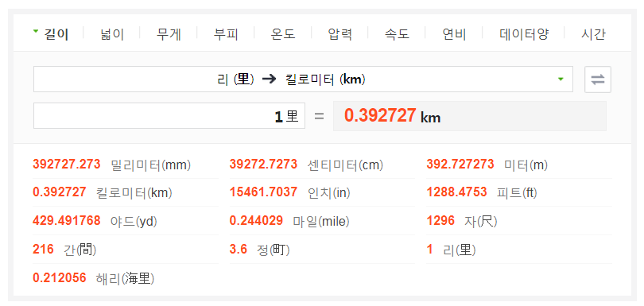Viewport: 644px width, 306px height.
Task: Go to the 속도 tab
Action: [x=398, y=34]
